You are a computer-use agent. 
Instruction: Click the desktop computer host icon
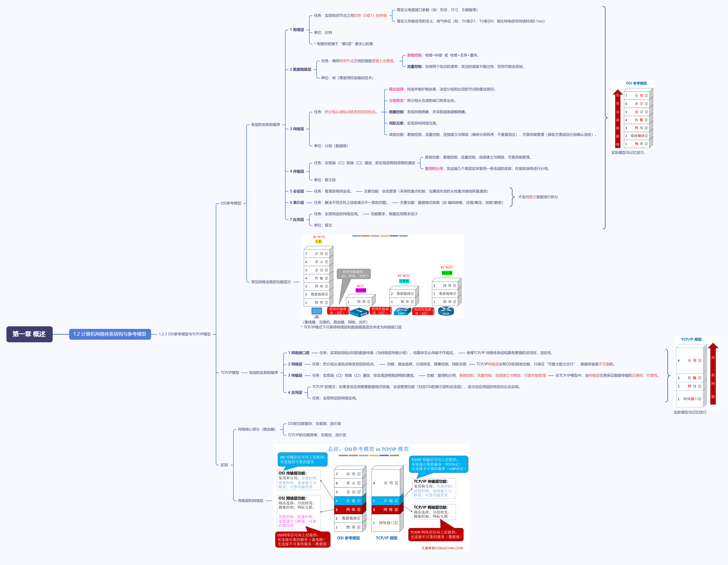pos(316,312)
